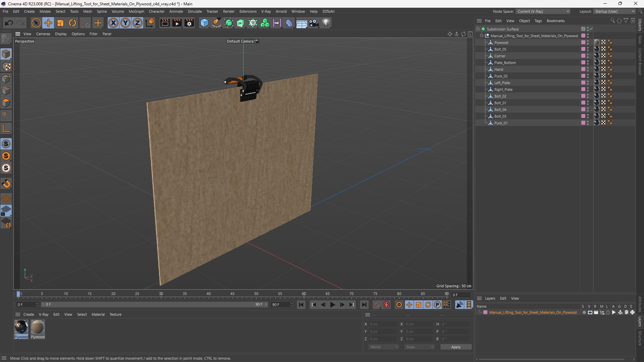Click the Render View clapperboard icon
Viewport: 644px width, 362px height.
point(165,23)
